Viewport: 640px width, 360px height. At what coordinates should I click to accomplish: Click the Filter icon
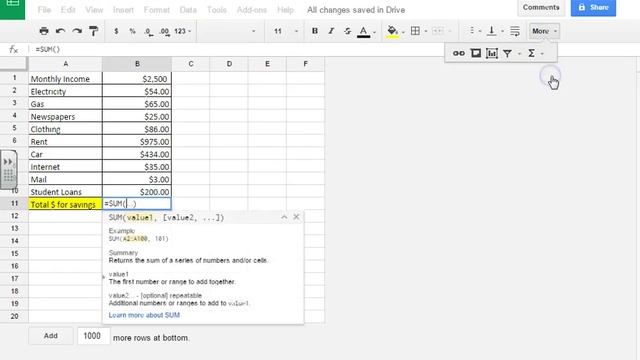point(507,53)
